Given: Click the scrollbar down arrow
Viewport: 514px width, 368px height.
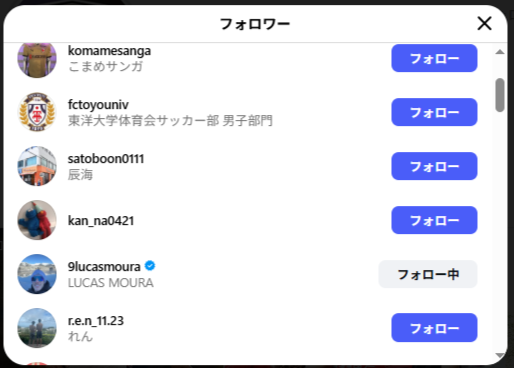Looking at the screenshot, I should (x=500, y=355).
